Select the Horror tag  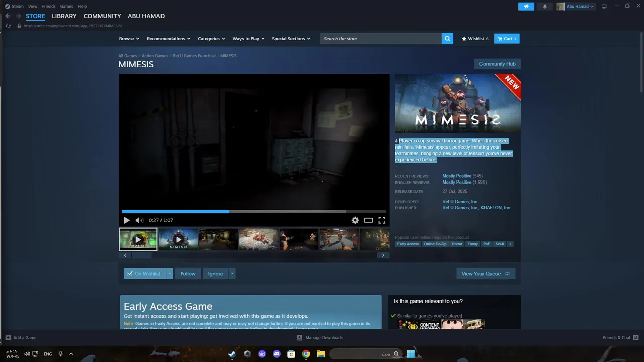(x=457, y=244)
